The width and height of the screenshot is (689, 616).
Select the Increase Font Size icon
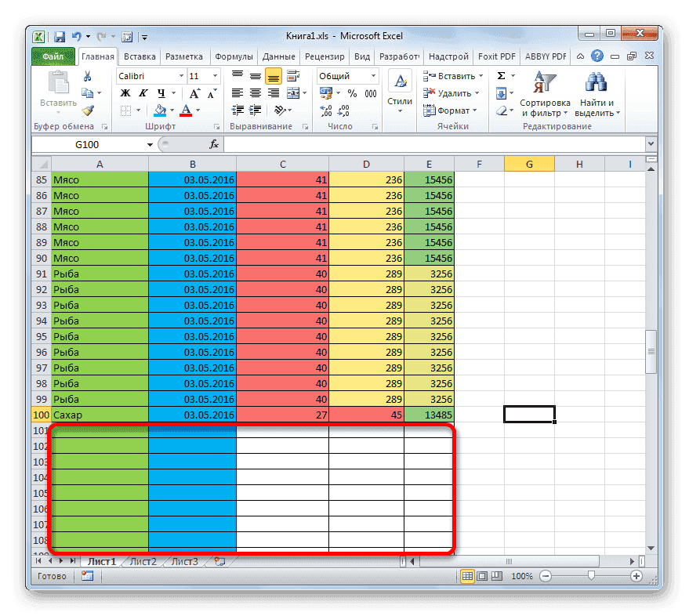pyautogui.click(x=194, y=92)
